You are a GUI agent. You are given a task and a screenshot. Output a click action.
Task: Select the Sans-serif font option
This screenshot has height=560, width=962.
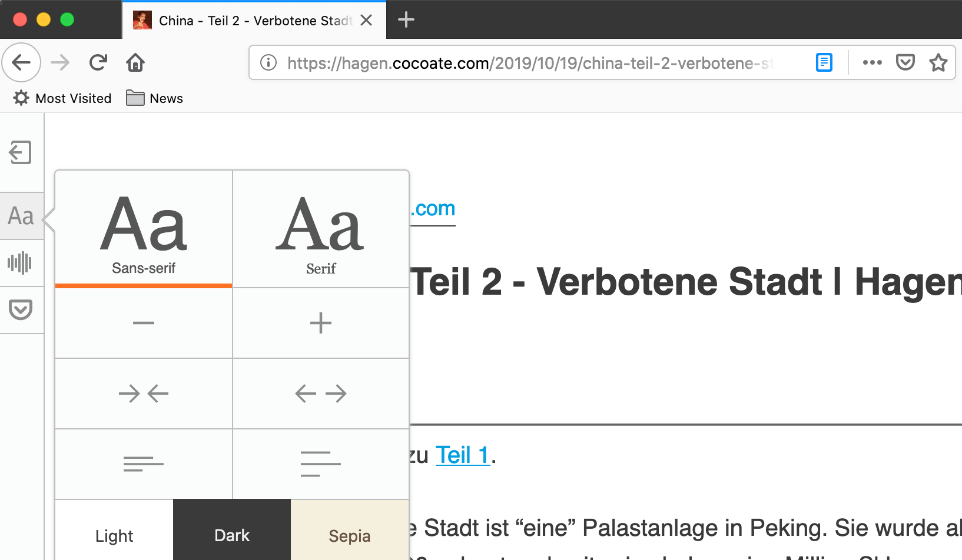click(x=143, y=229)
